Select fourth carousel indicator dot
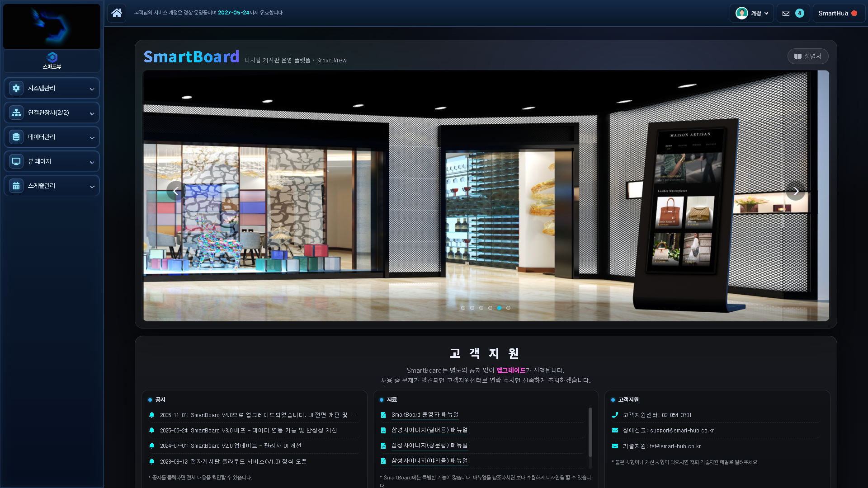 click(x=490, y=308)
